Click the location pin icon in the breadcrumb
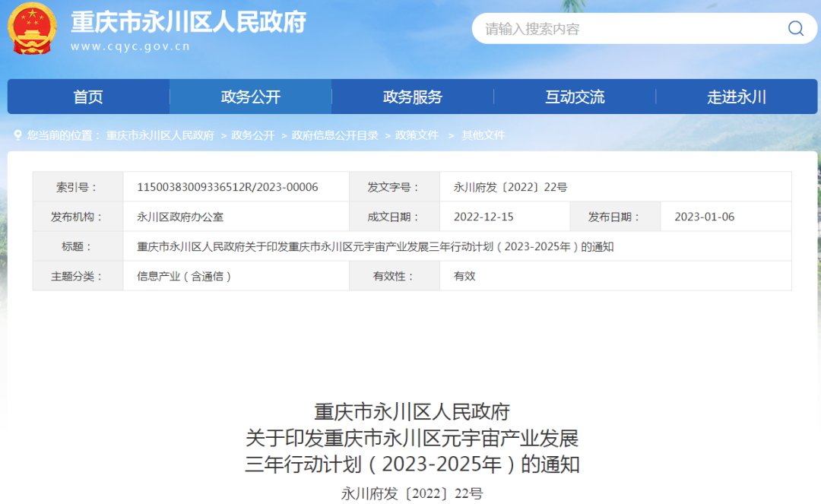The image size is (821, 504). [17, 135]
